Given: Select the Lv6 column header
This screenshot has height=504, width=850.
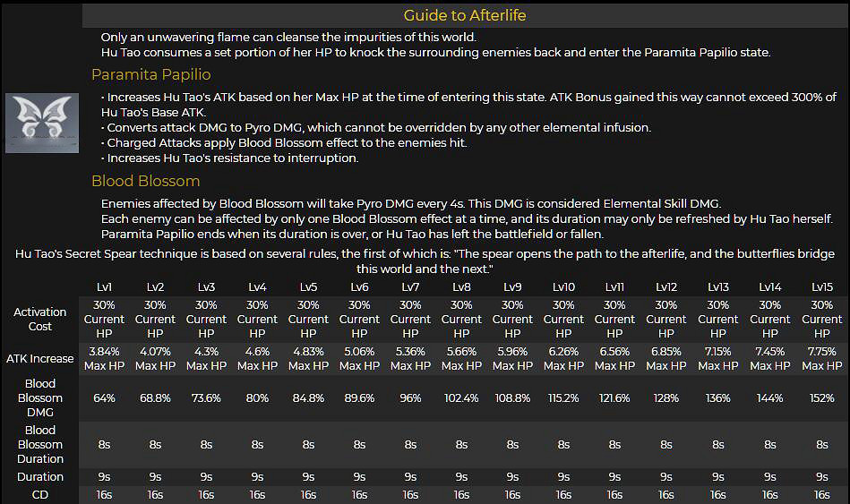Looking at the screenshot, I should point(359,286).
